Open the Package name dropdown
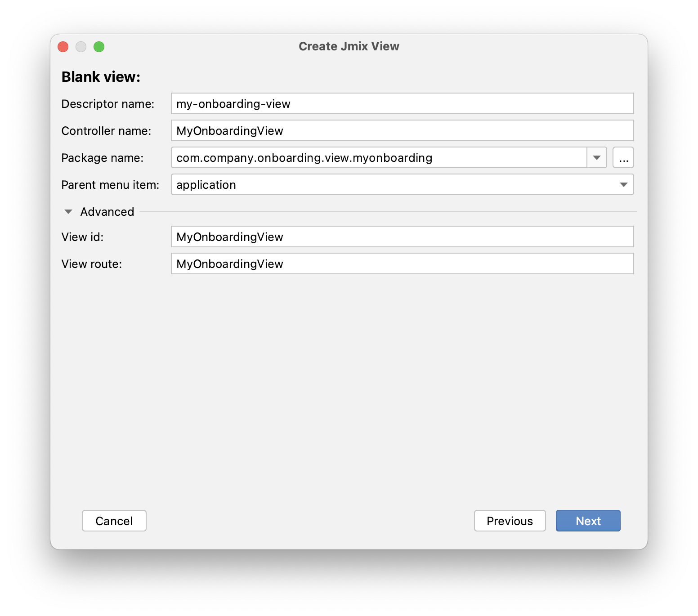This screenshot has height=616, width=698. pos(597,157)
